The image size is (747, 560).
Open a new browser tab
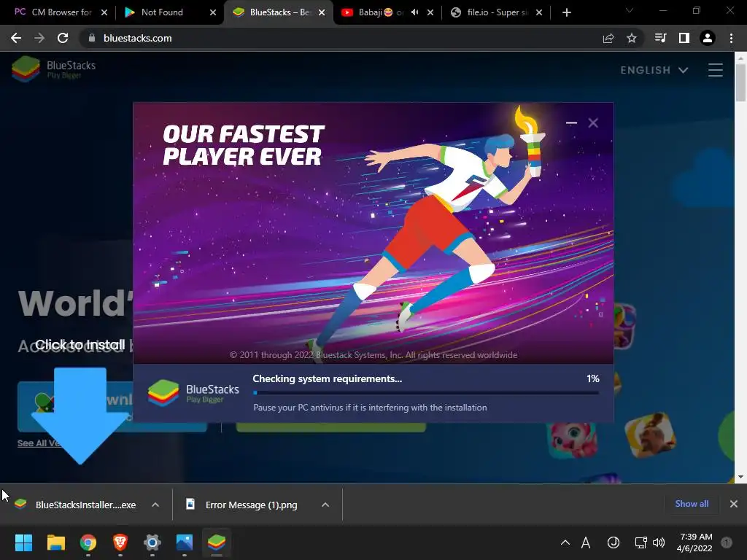click(x=566, y=12)
